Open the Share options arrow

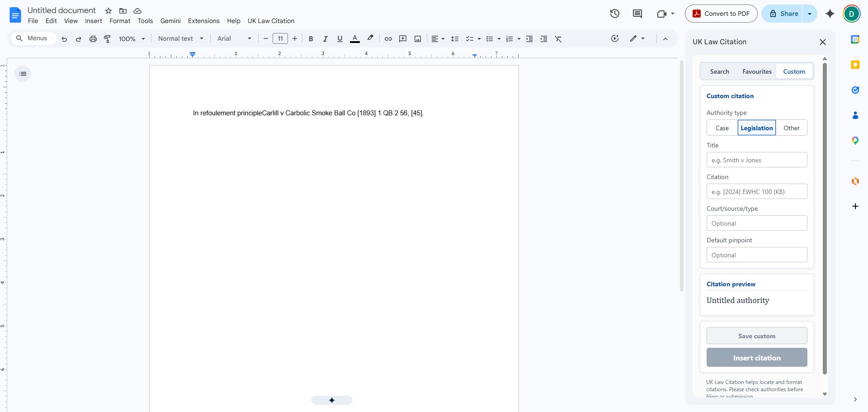click(x=810, y=14)
